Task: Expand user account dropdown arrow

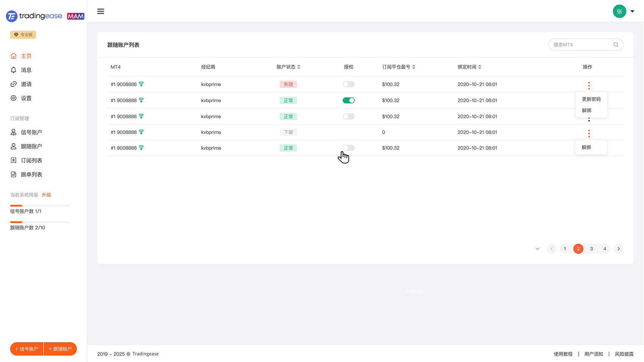Action: pyautogui.click(x=632, y=11)
